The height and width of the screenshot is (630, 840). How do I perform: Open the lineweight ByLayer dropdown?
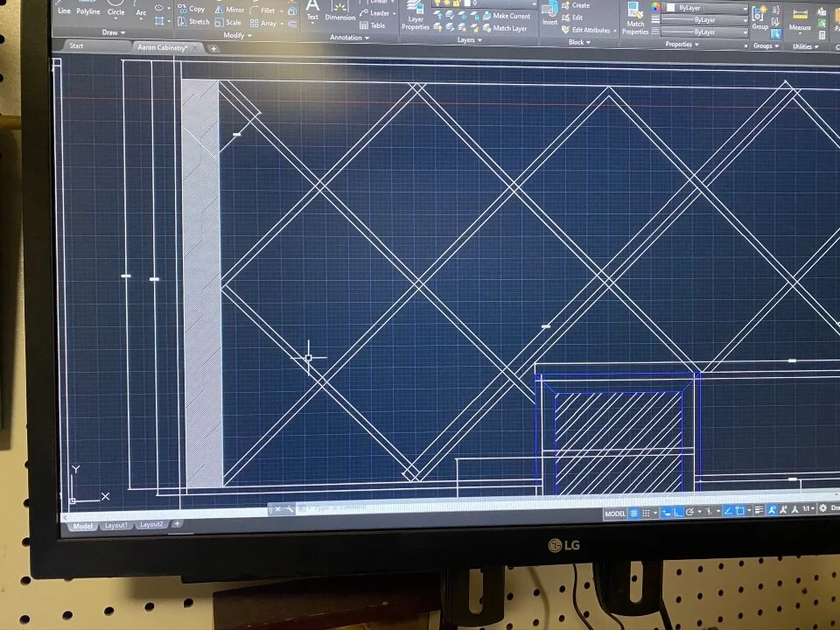coord(705,20)
